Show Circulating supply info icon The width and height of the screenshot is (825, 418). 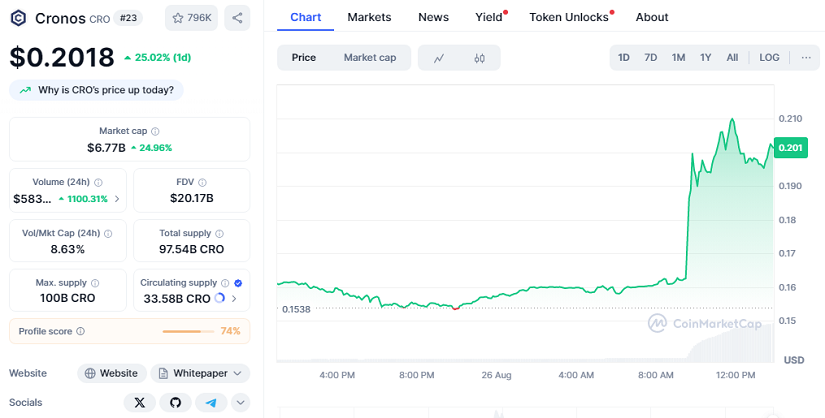click(x=225, y=283)
